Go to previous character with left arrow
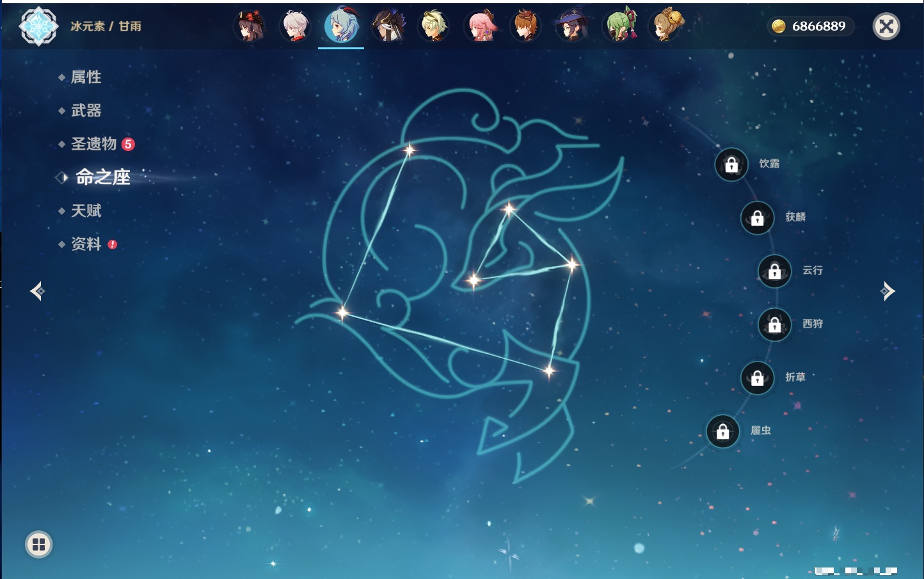This screenshot has width=924, height=579. tap(37, 291)
